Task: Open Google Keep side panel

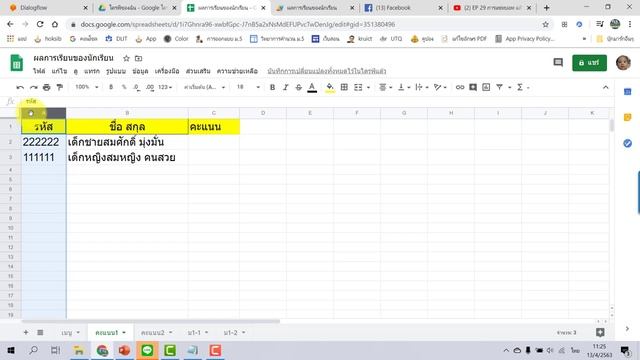Action: pos(628,118)
